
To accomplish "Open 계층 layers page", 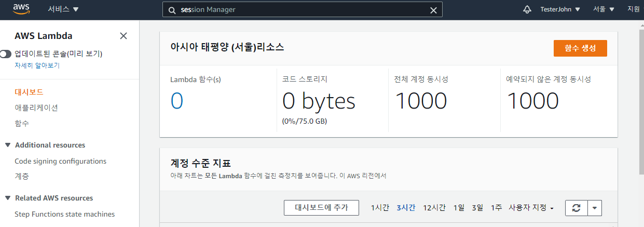I will (22, 177).
